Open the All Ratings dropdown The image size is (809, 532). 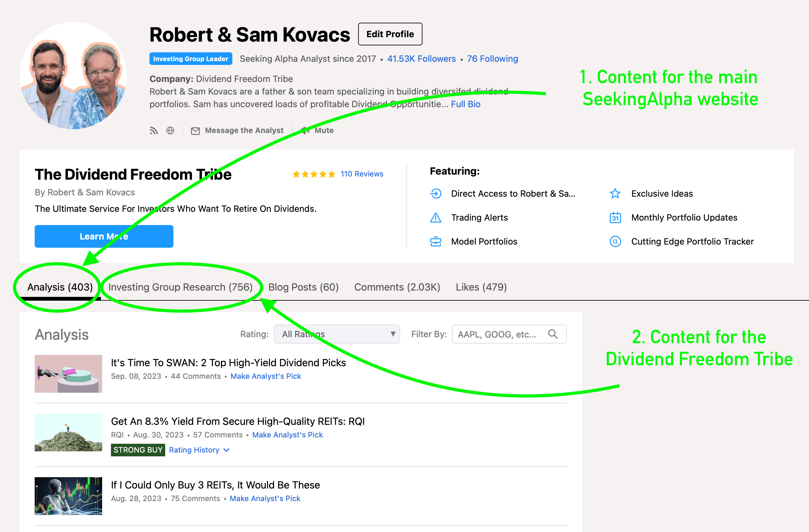pos(337,334)
